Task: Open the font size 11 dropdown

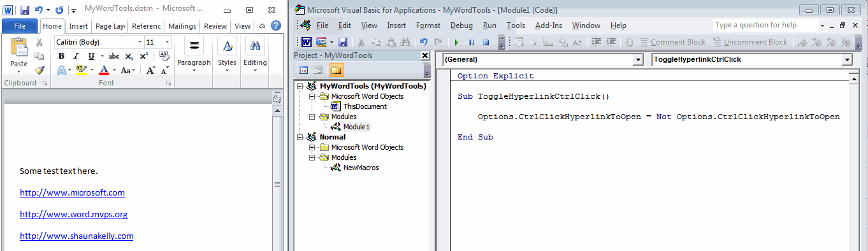Action: point(168,42)
